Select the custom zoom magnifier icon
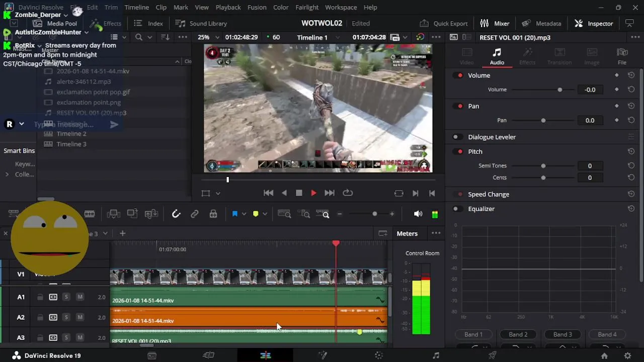The width and height of the screenshot is (644, 362). pyautogui.click(x=323, y=214)
